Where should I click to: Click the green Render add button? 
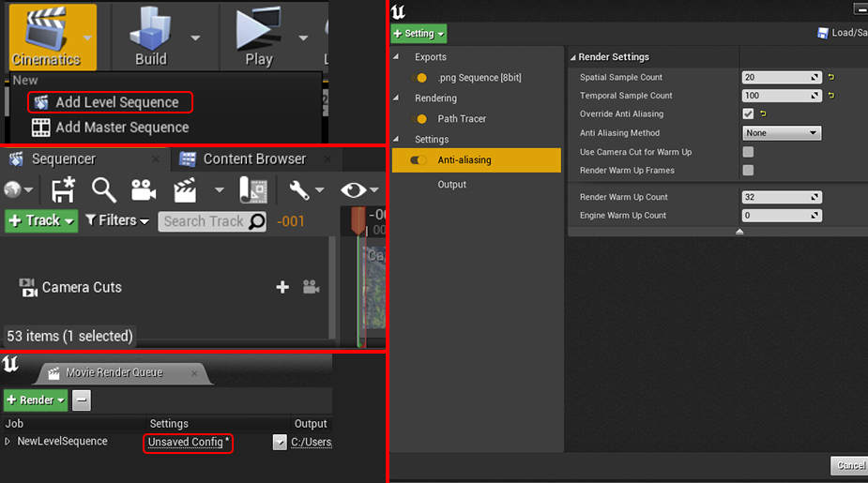[36, 400]
